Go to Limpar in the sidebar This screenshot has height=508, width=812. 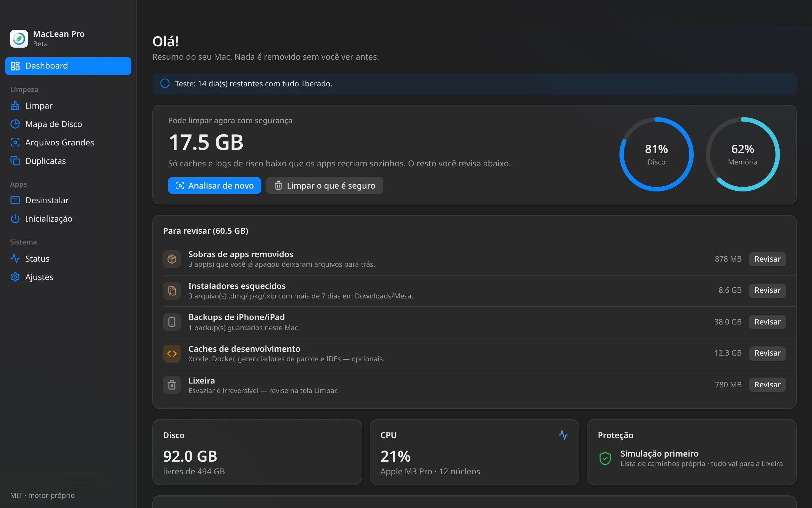[x=68, y=105]
